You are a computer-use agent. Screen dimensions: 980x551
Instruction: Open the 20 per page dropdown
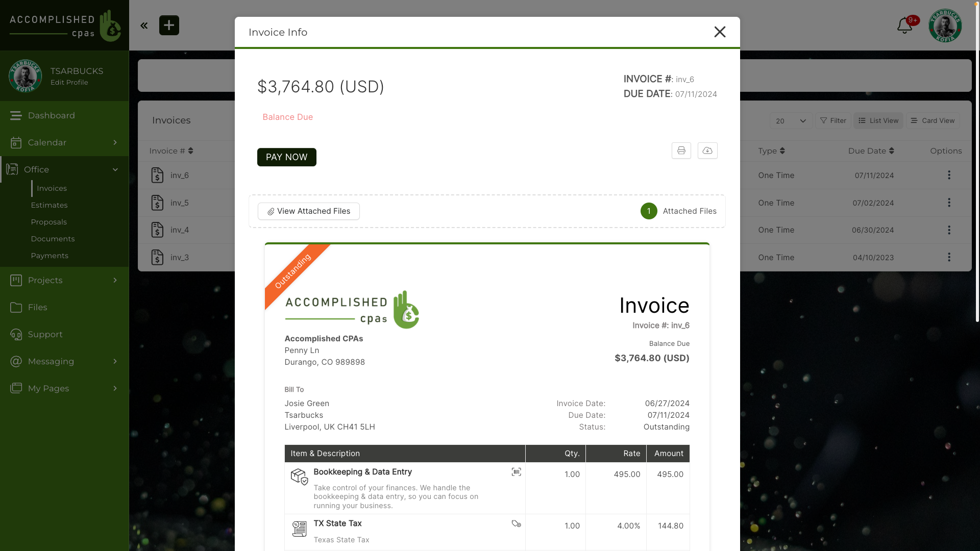coord(791,121)
